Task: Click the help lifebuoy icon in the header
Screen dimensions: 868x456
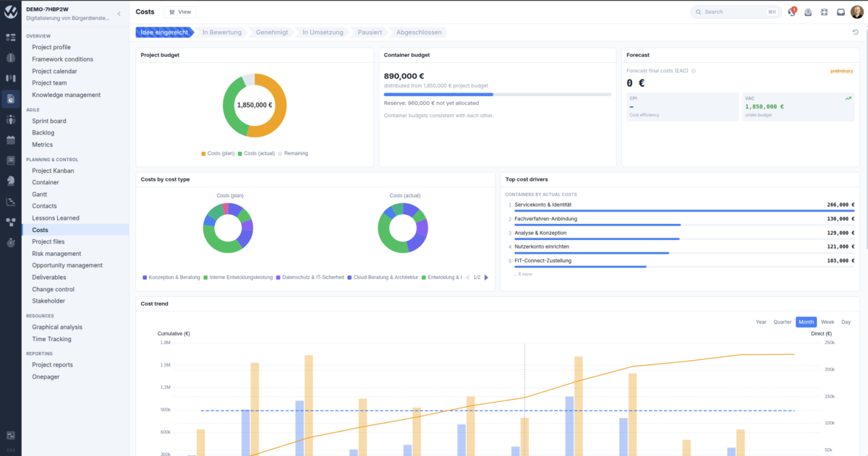Action: 825,12
